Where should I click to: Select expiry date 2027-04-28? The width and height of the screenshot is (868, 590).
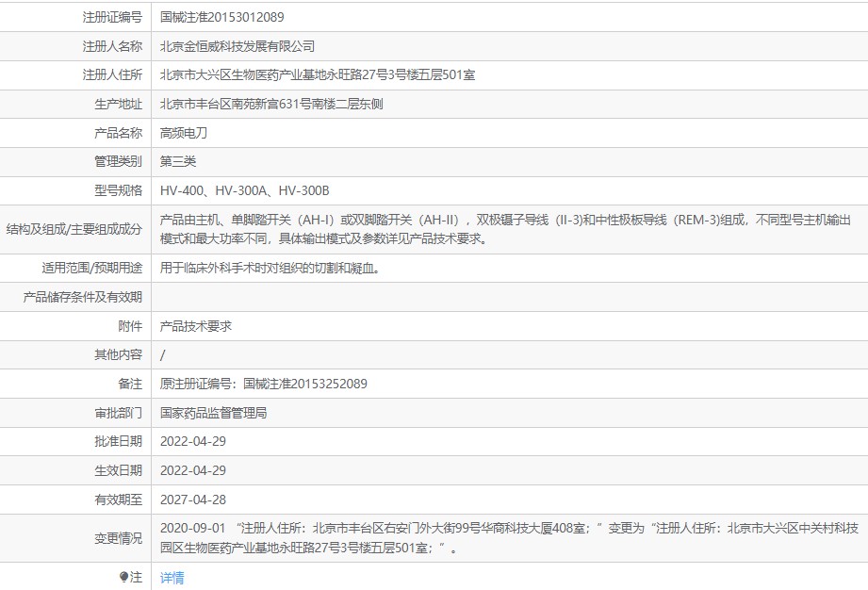[193, 500]
